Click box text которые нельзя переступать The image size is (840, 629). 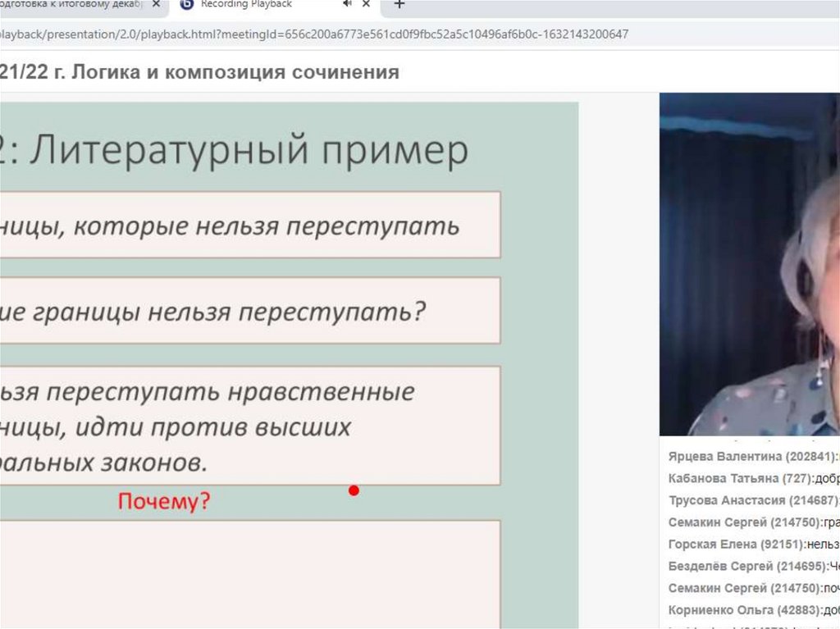pos(267,226)
